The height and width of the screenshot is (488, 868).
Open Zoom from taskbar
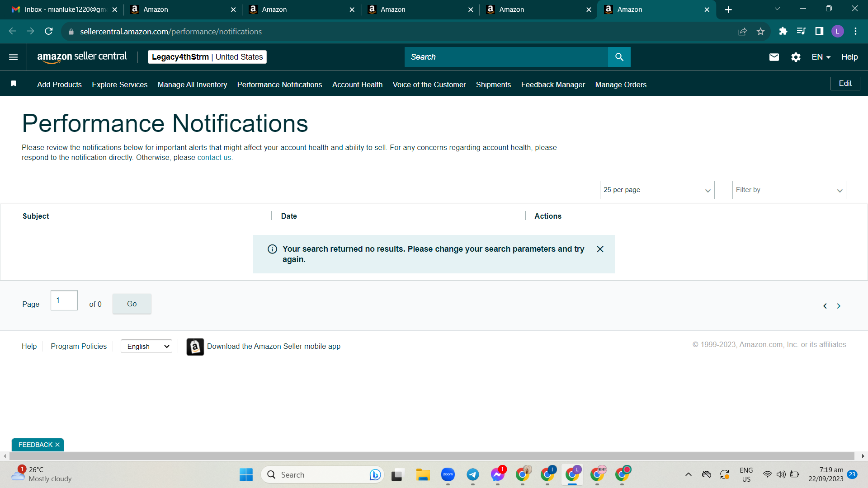(x=448, y=474)
